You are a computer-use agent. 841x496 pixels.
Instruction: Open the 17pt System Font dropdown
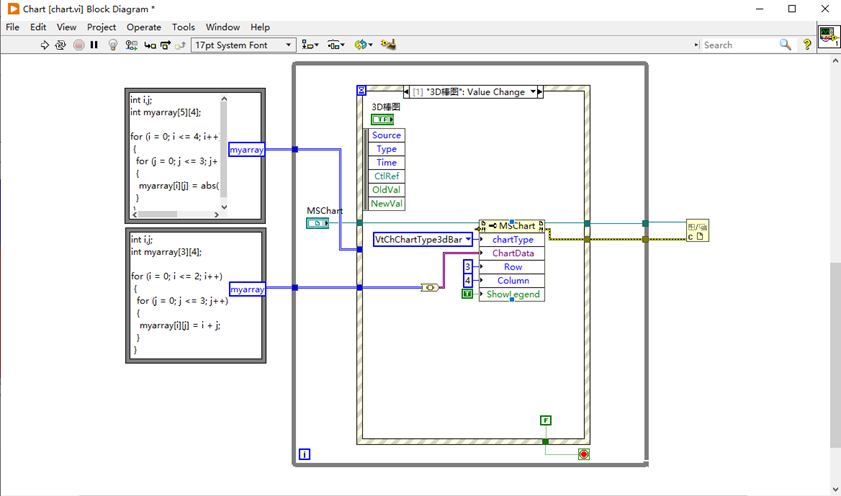coord(243,45)
